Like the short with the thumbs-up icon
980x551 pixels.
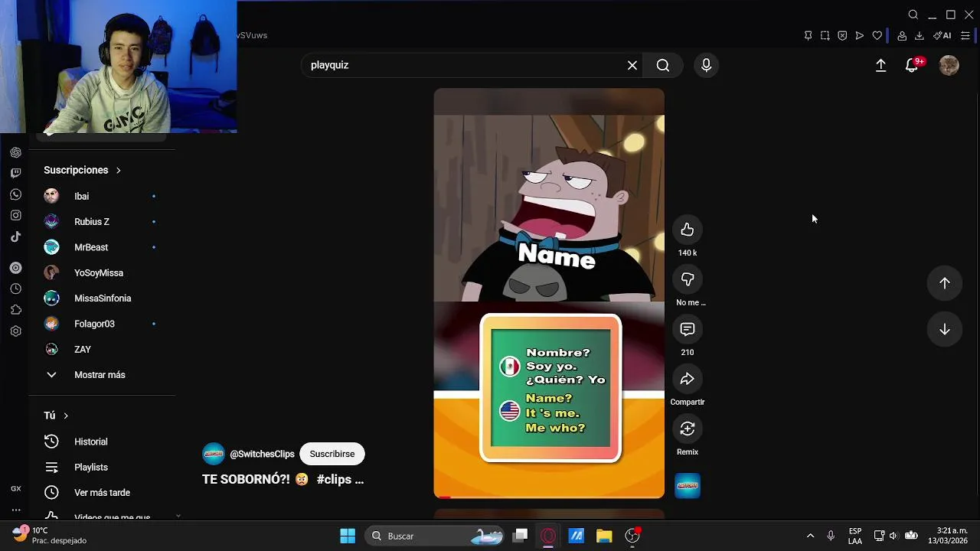tap(688, 230)
